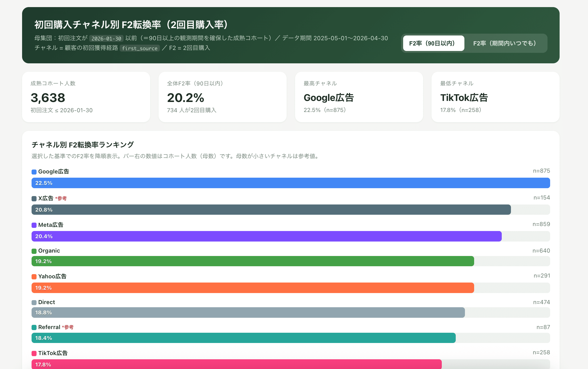Click the Google広告 blue color swatch
Screen dimensions: 588x369
34,172
